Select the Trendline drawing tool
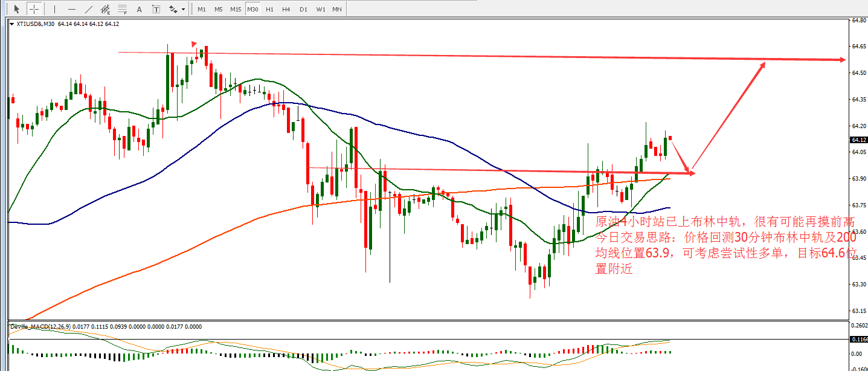This screenshot has height=371, width=868. (89, 9)
